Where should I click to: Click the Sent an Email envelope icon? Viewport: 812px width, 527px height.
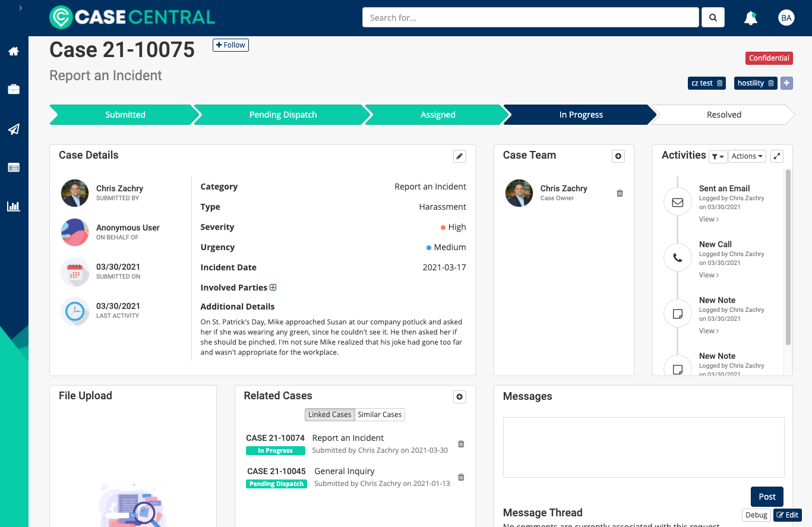tap(678, 203)
